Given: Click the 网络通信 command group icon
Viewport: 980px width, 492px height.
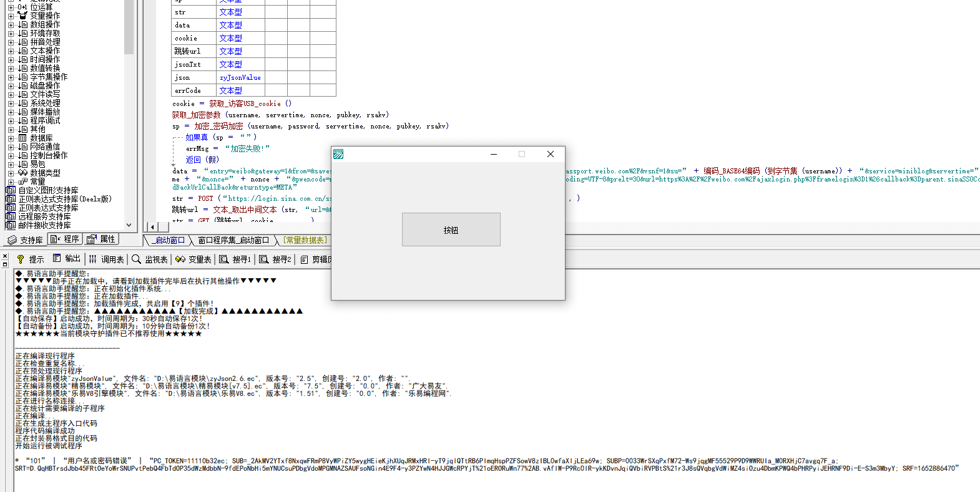Looking at the screenshot, I should [22, 147].
